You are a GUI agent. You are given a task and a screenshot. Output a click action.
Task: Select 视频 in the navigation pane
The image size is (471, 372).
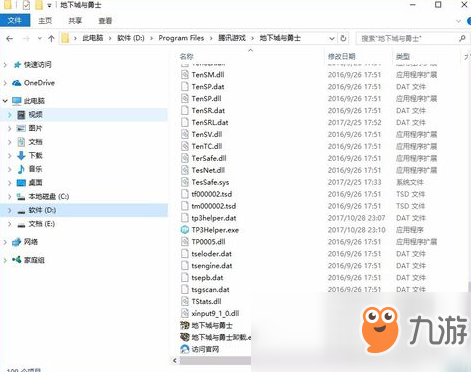[x=35, y=115]
